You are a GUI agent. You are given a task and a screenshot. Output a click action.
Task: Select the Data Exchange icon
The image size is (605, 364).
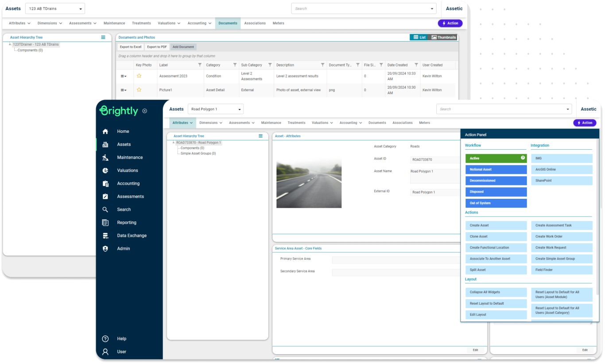(x=105, y=235)
